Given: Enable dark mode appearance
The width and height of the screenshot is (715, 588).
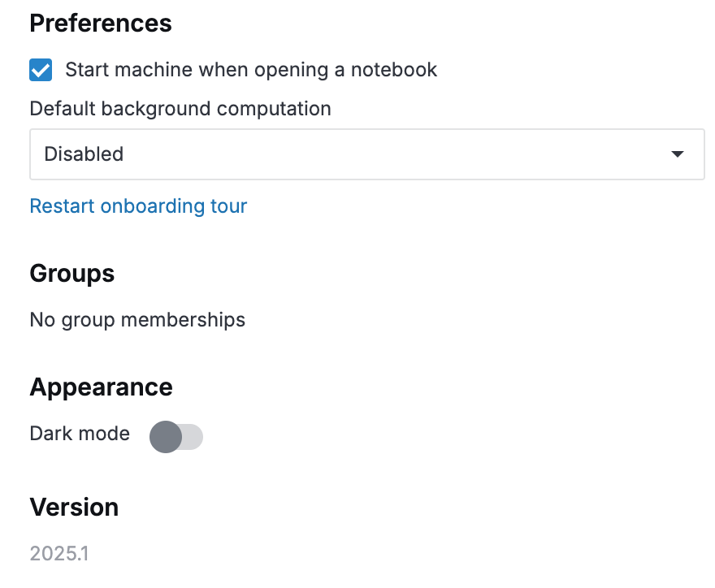Looking at the screenshot, I should tap(175, 437).
